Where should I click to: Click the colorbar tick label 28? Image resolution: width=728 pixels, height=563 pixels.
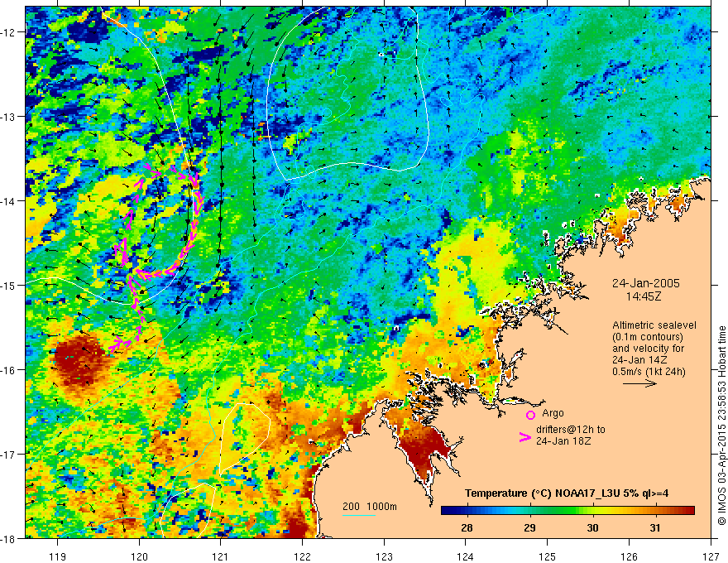467,527
